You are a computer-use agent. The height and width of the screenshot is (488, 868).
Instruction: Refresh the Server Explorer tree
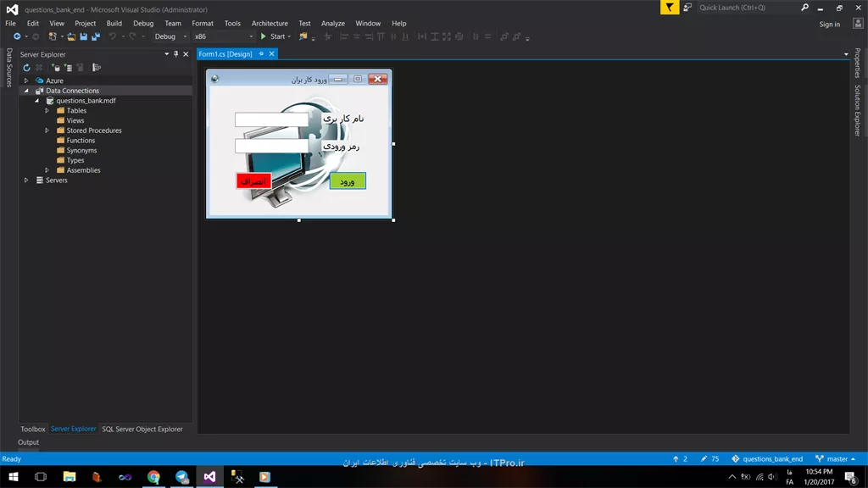(x=26, y=68)
